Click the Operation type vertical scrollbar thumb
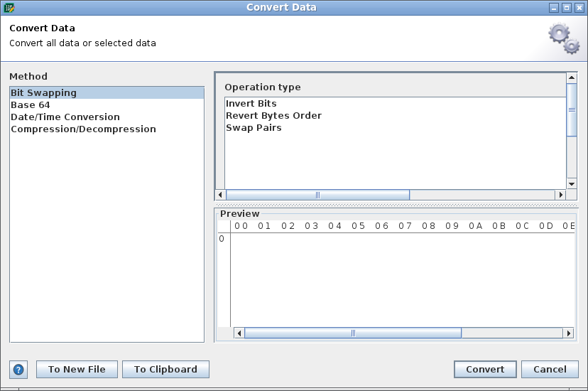 pos(572,110)
